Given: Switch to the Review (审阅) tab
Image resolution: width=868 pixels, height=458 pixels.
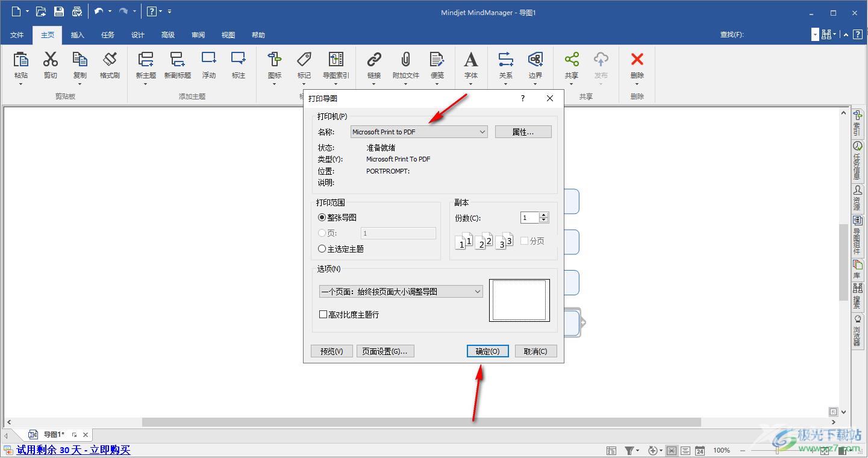Looking at the screenshot, I should coord(198,35).
